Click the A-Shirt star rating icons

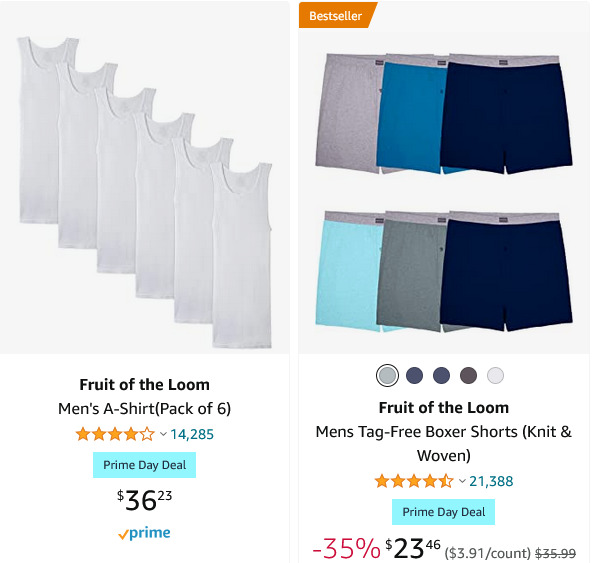115,434
